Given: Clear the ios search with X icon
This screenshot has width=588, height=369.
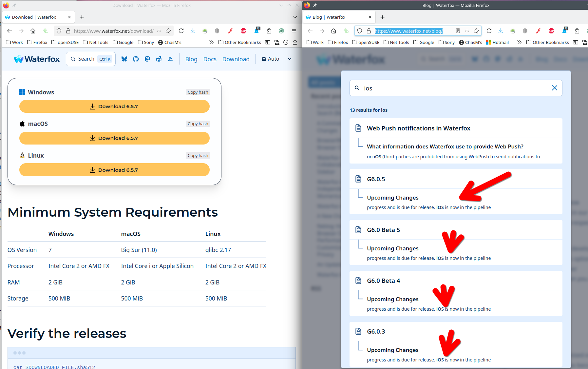Looking at the screenshot, I should tap(555, 88).
